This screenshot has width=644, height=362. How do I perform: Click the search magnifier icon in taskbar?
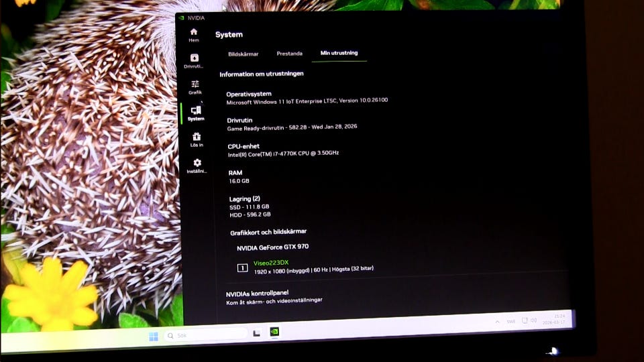point(170,336)
